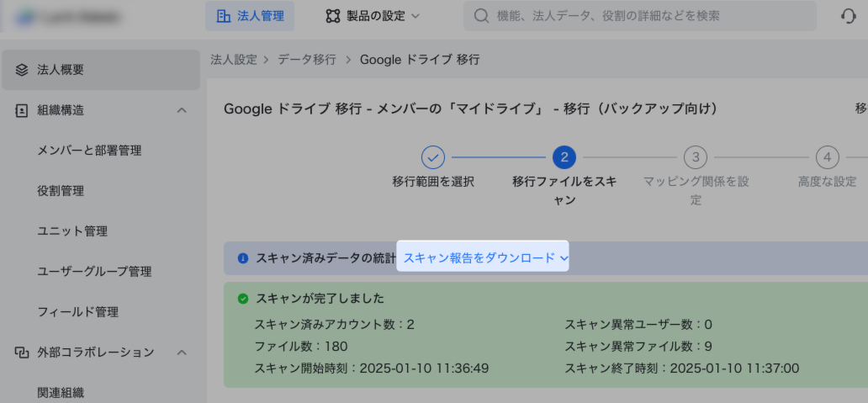Click the 外部コラボレーション icon in sidebar
The width and height of the screenshot is (868, 403).
pyautogui.click(x=22, y=353)
